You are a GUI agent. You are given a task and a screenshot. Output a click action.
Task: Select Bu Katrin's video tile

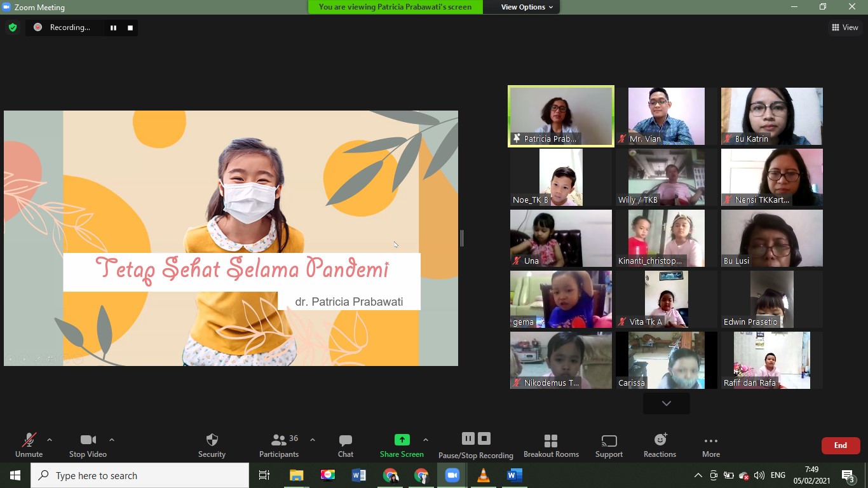coord(772,116)
